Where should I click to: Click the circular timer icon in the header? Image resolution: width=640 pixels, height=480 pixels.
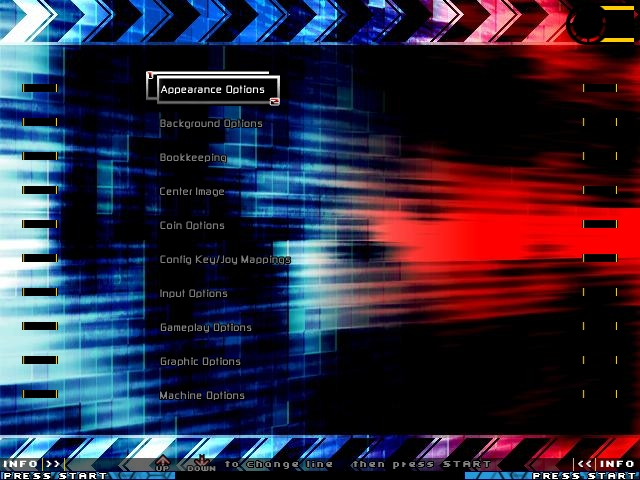point(588,22)
